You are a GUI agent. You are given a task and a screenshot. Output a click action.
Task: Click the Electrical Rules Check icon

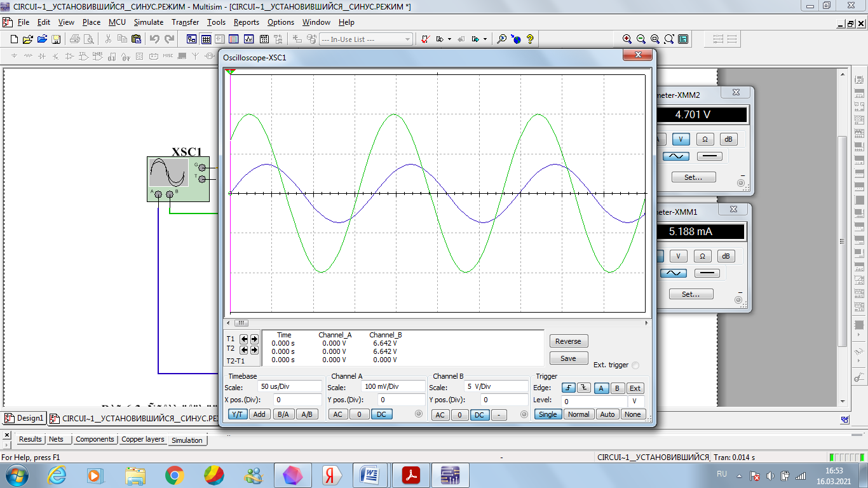426,39
